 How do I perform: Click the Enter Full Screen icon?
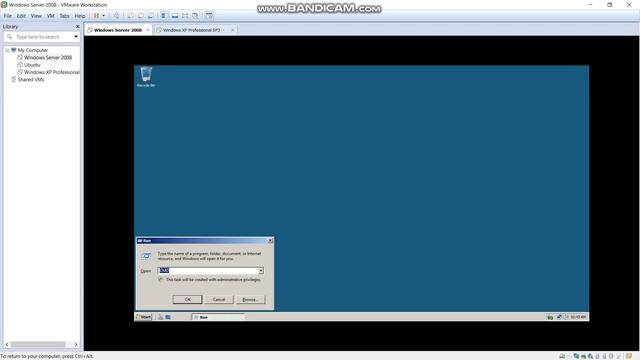click(x=185, y=16)
